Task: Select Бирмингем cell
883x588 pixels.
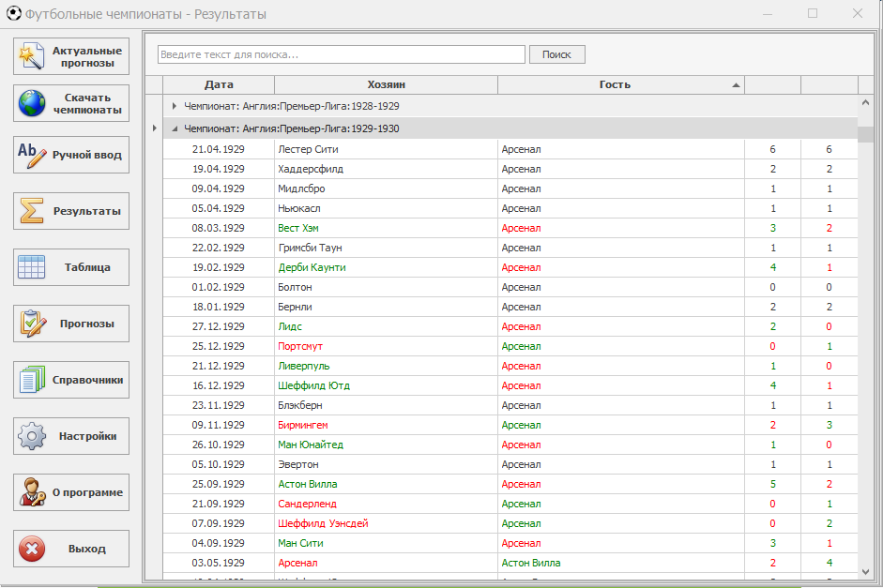Action: pyautogui.click(x=387, y=425)
